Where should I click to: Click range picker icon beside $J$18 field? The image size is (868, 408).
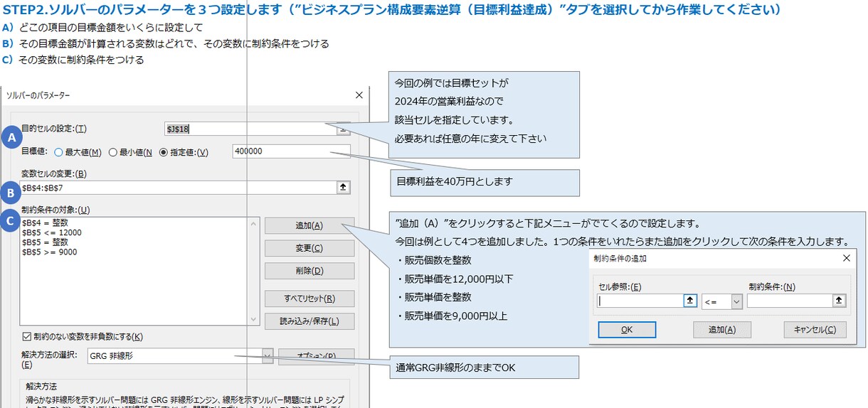tap(344, 129)
